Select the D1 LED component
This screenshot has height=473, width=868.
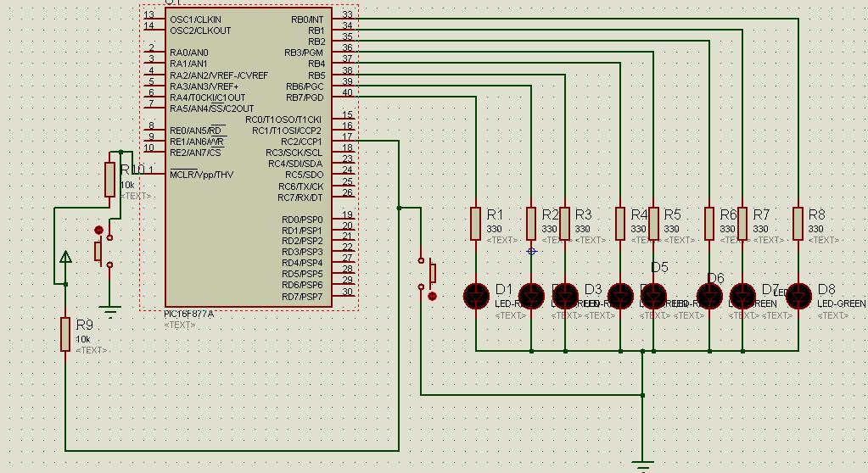pos(476,296)
